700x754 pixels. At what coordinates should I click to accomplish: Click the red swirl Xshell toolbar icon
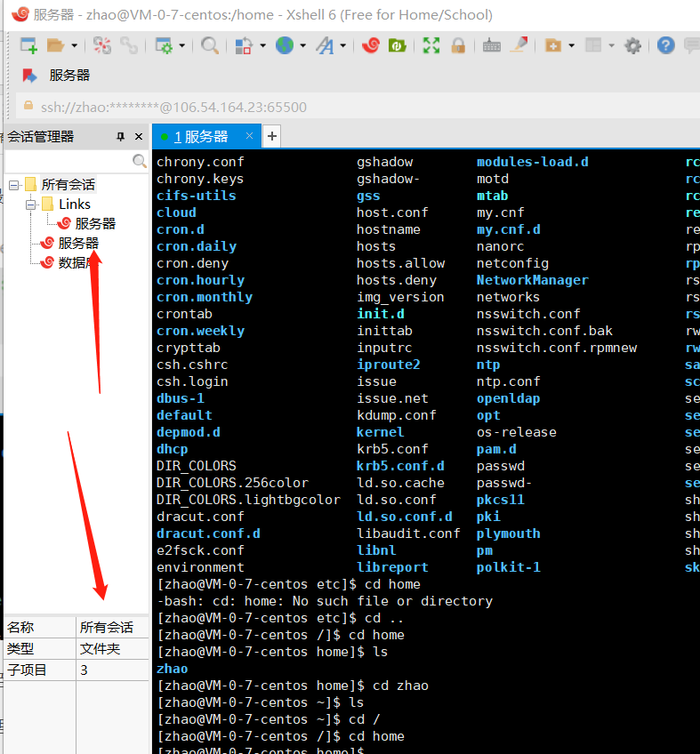click(371, 45)
